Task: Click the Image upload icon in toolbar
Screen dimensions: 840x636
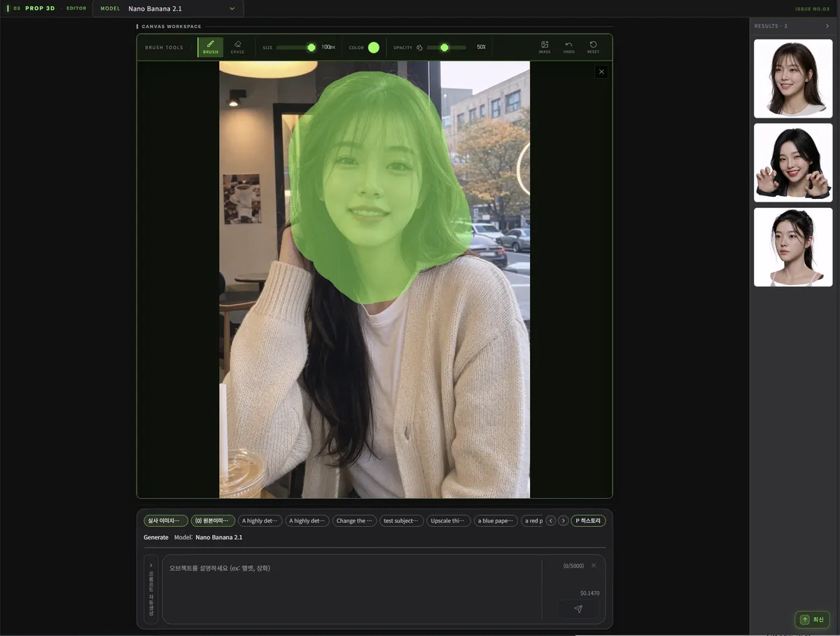Action: 545,47
